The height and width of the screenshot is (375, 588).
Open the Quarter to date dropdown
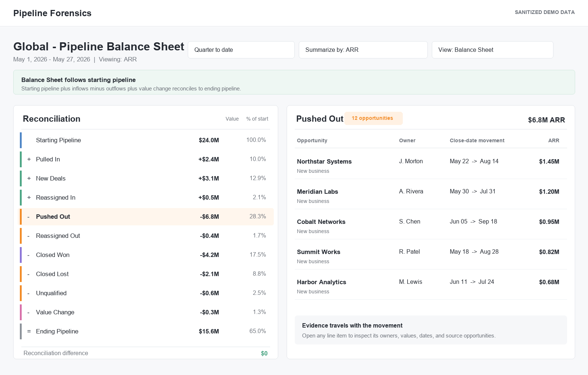[x=241, y=50]
